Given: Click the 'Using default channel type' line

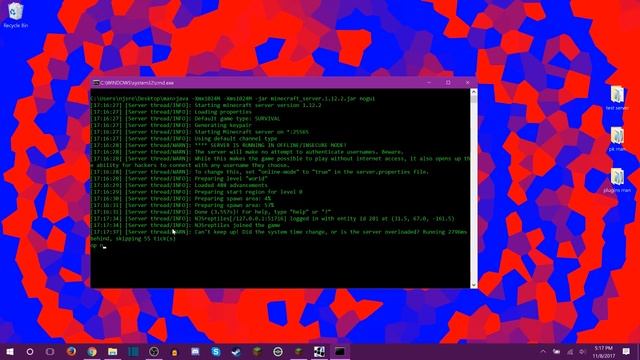Looking at the screenshot, I should pos(184,139).
